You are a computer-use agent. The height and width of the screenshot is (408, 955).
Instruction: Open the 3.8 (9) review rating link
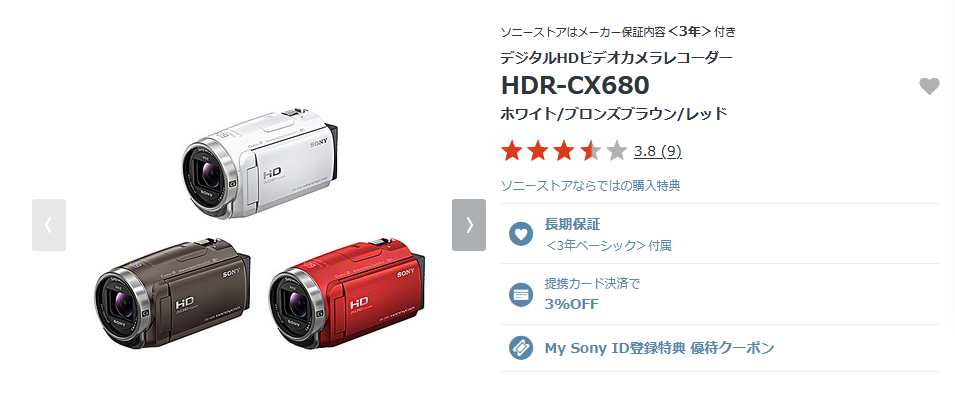[x=658, y=151]
